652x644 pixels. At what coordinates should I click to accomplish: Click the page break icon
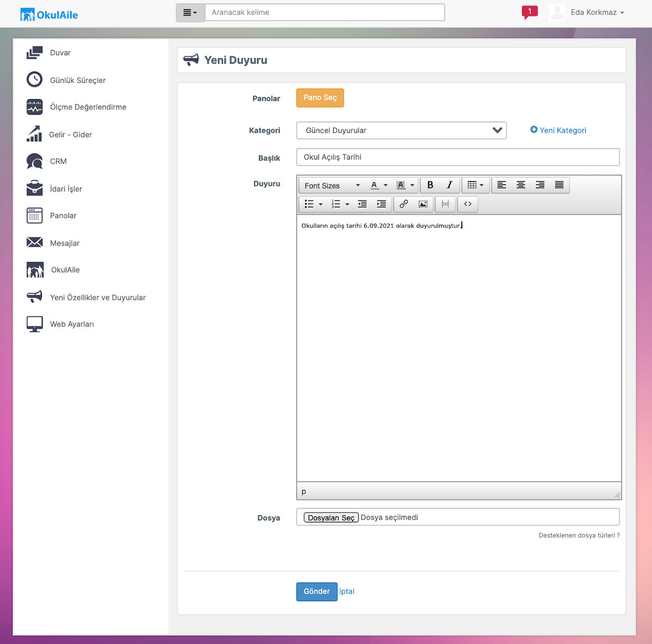click(445, 204)
